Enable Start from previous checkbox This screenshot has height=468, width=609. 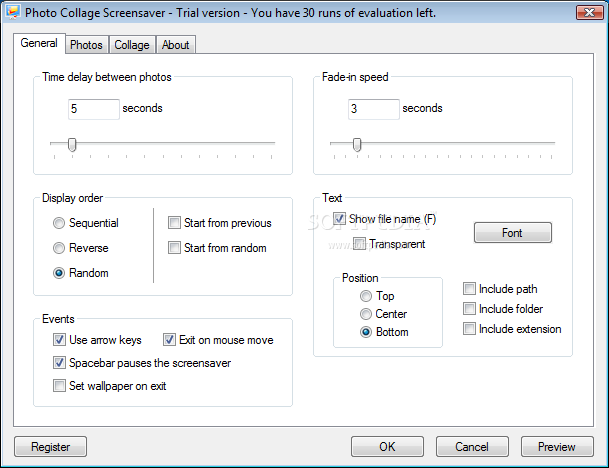[x=174, y=223]
